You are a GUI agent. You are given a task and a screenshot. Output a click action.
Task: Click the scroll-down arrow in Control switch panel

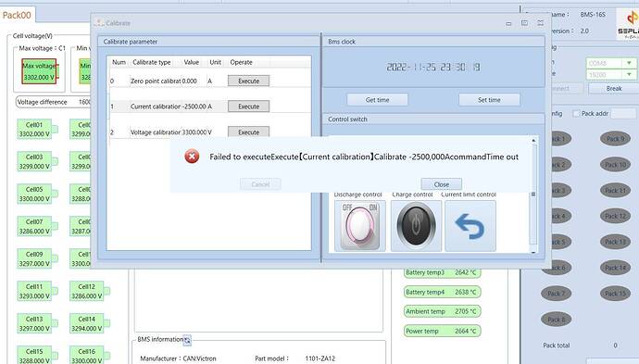(x=533, y=252)
